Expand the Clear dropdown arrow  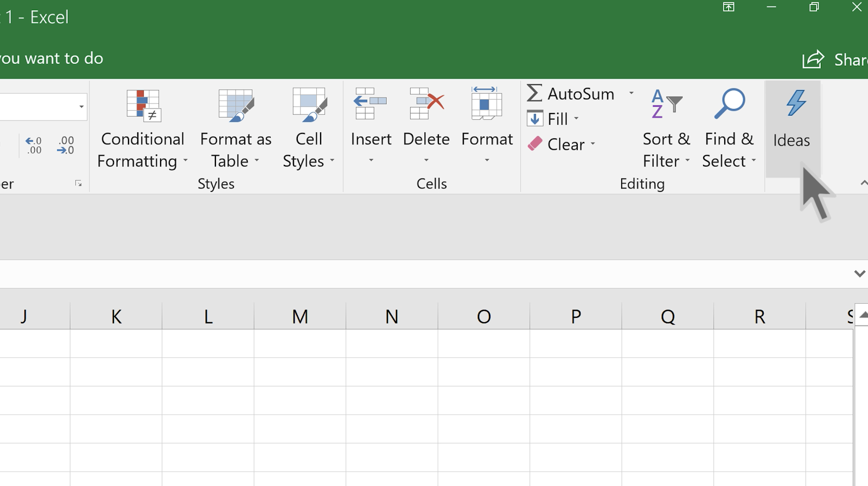coord(593,144)
